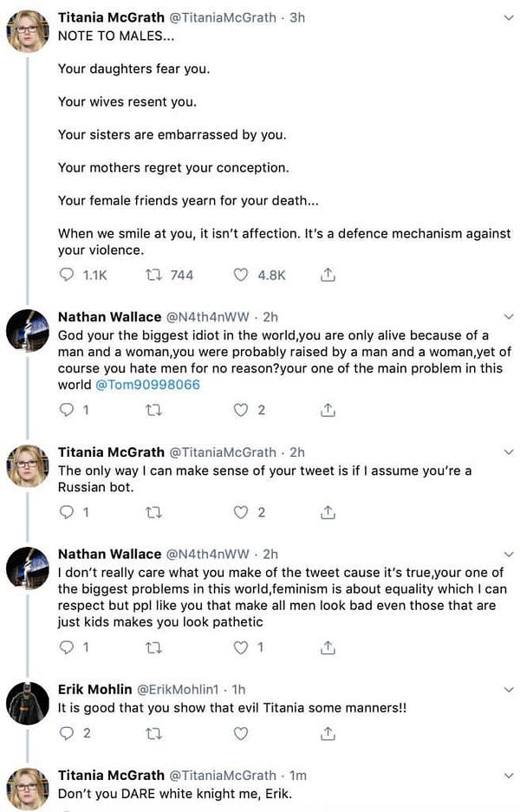The image size is (520, 812).
Task: Reply to Titania's NOTE TO MALES tweet
Action: tap(67, 275)
